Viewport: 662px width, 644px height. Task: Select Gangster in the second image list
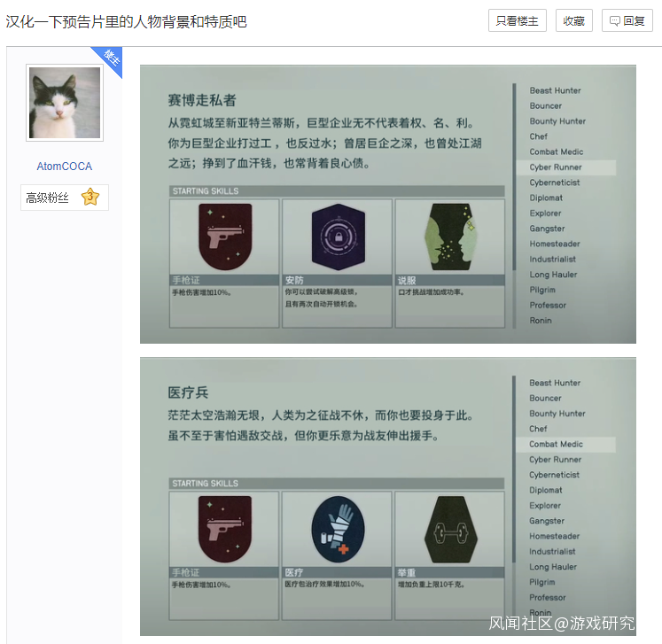pyautogui.click(x=547, y=521)
